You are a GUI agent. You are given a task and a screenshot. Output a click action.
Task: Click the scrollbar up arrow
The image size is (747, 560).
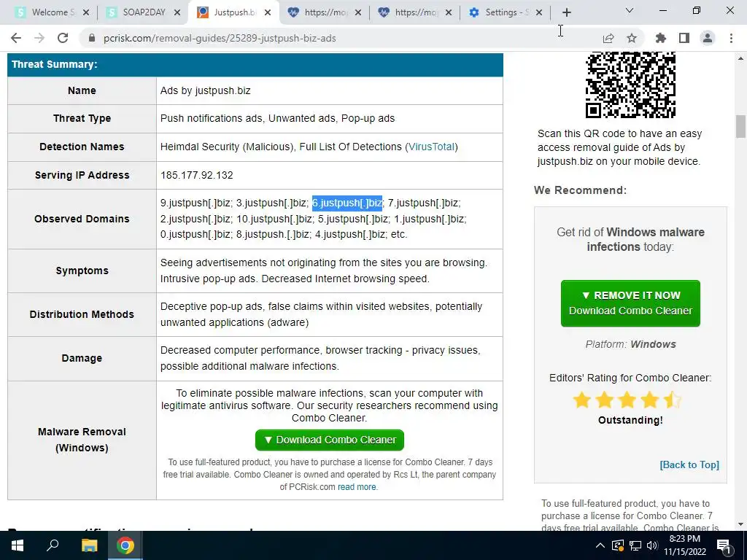click(741, 58)
